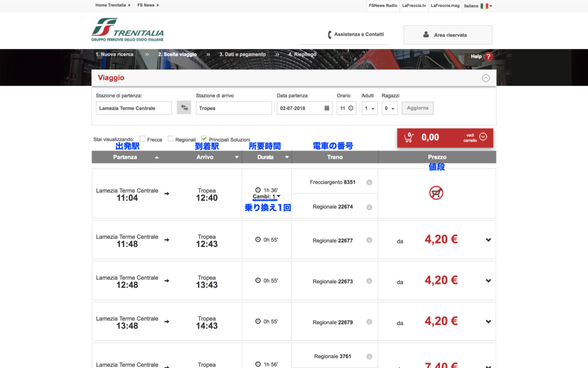588x368 pixels.
Task: Click the shopping cart icon in red basket
Action: [409, 137]
